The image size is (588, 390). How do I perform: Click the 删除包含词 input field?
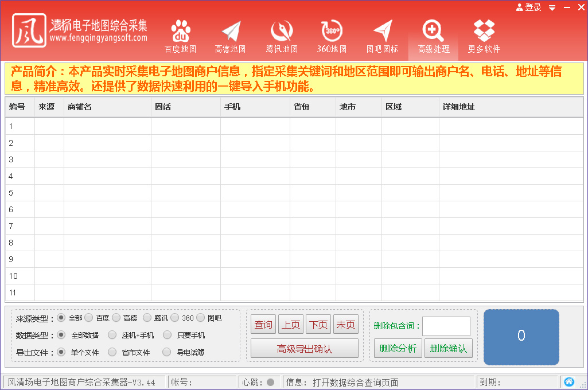[446, 326]
